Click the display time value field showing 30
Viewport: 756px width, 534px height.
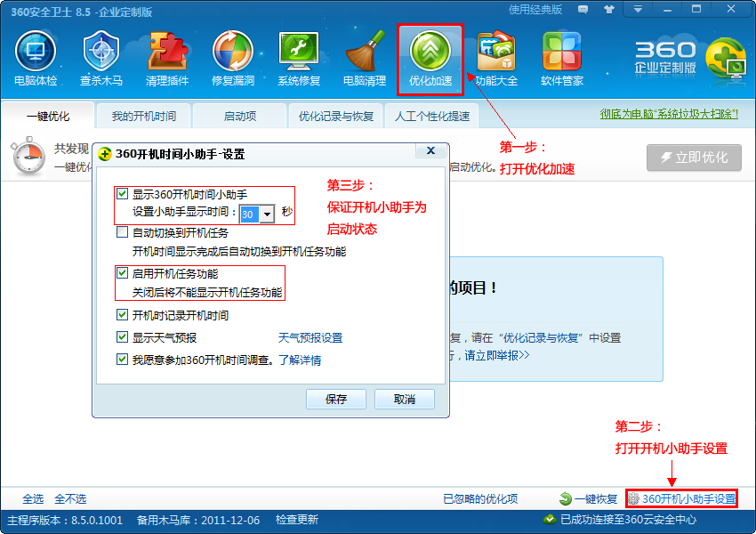[250, 214]
